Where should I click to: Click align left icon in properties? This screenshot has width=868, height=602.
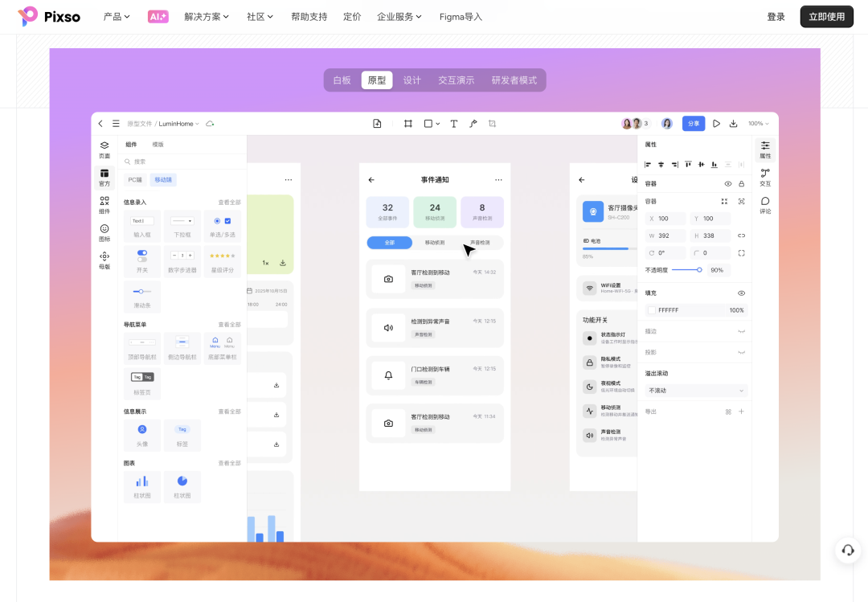pos(648,165)
